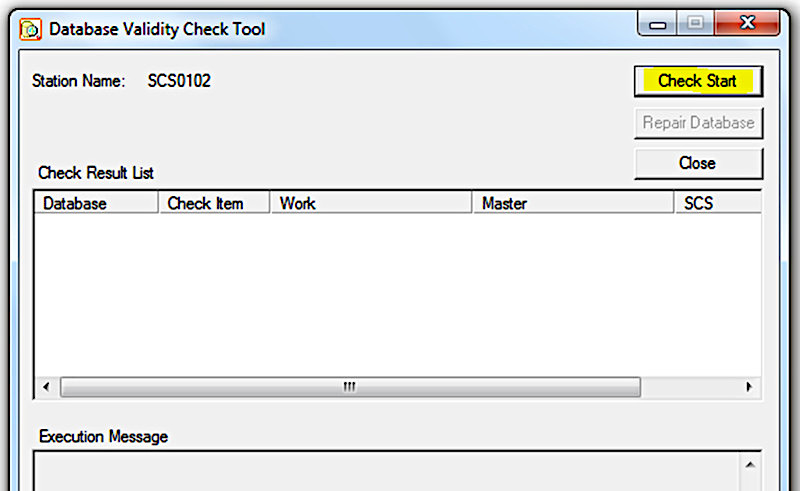
Task: Click the SCS column header
Action: [718, 203]
